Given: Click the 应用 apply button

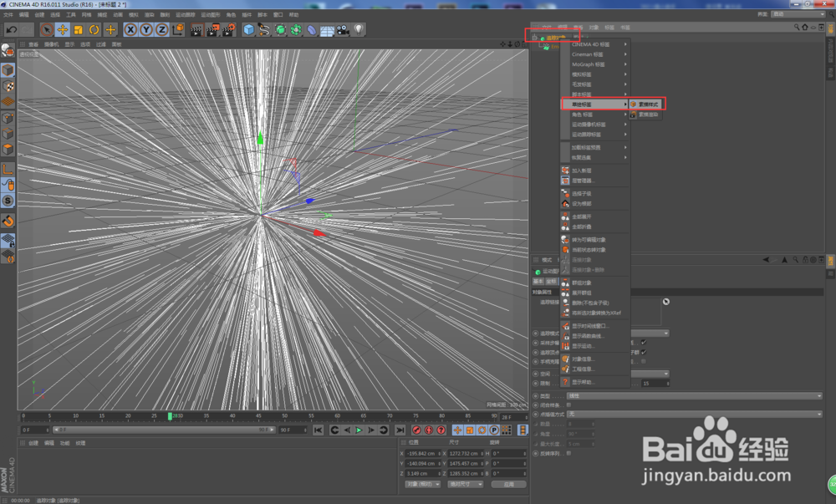Looking at the screenshot, I should (508, 484).
